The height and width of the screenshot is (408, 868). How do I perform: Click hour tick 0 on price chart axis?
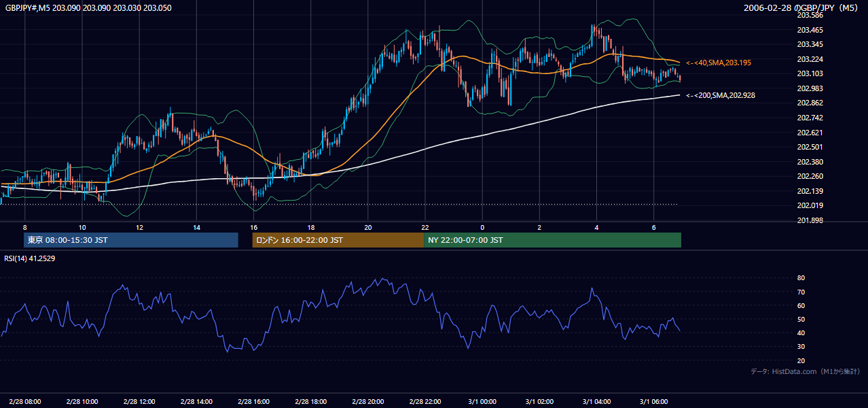482,227
